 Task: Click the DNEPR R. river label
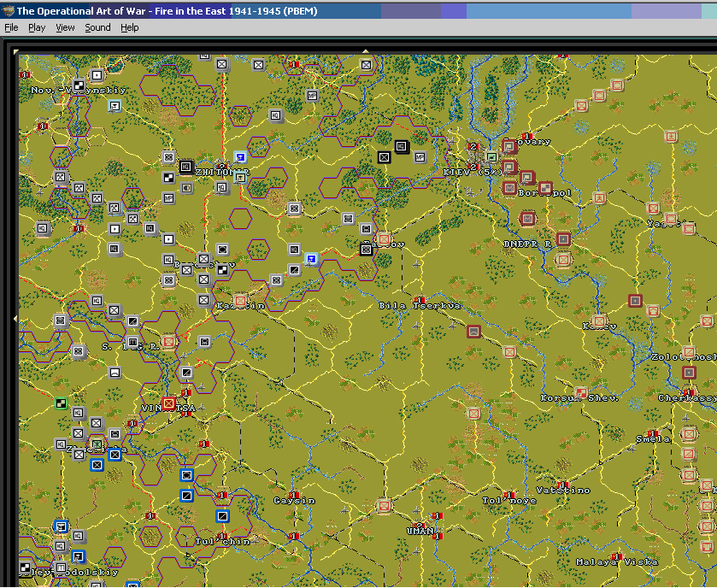pos(526,244)
